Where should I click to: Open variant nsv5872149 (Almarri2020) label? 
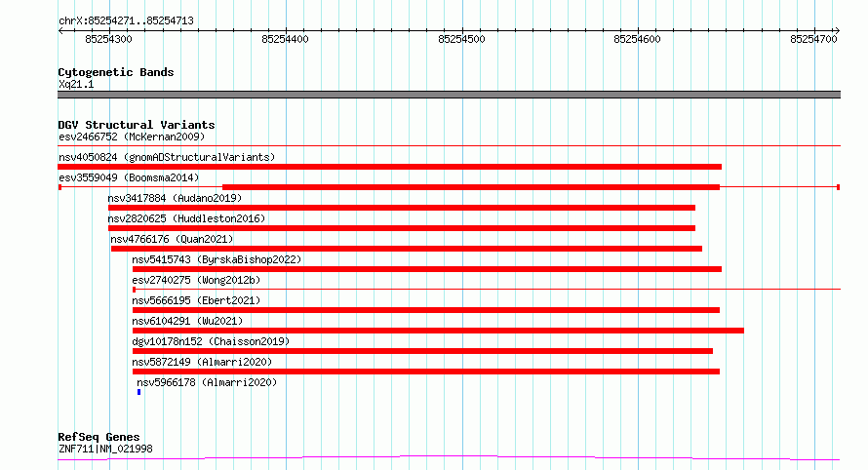[x=202, y=362]
